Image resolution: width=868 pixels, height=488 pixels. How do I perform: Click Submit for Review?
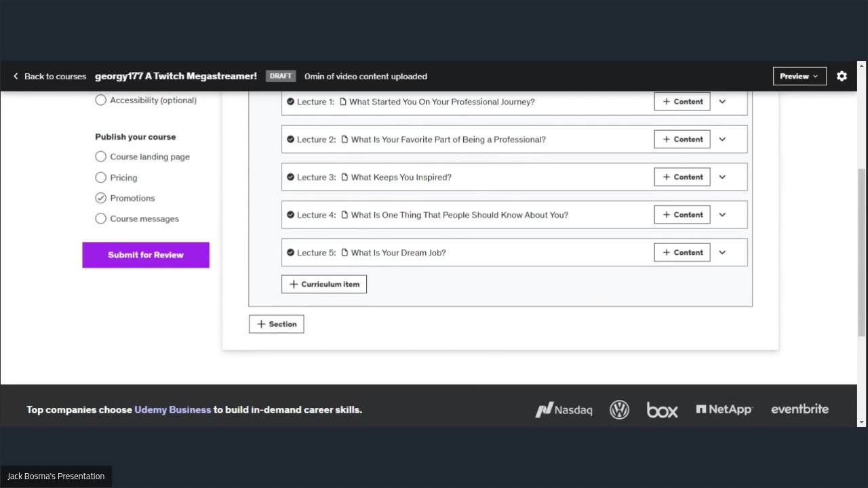pos(146,255)
